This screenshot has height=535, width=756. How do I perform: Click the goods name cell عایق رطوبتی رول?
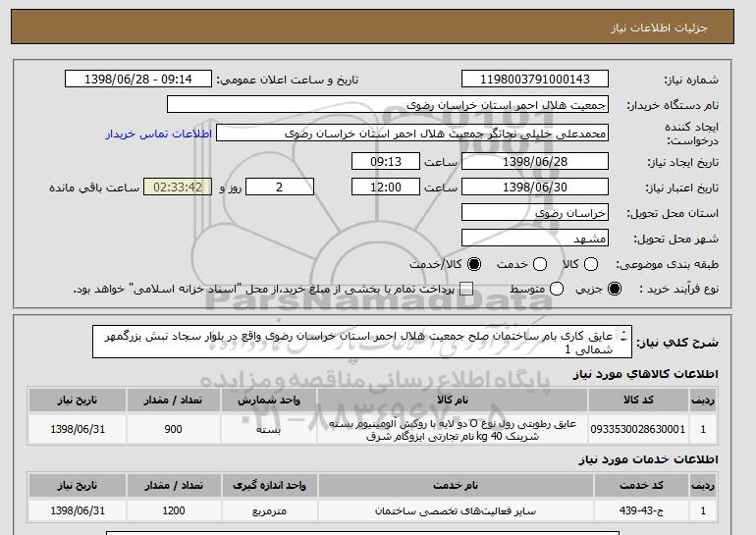[453, 430]
